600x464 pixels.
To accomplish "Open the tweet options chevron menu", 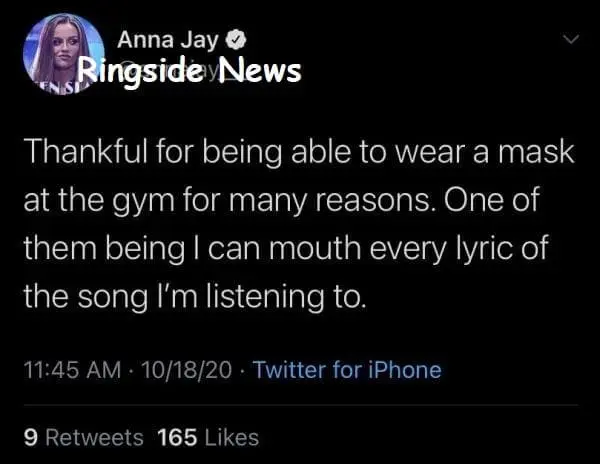I will (572, 41).
